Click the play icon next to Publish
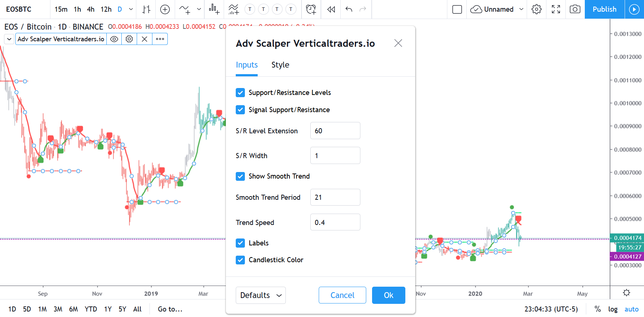 point(634,9)
